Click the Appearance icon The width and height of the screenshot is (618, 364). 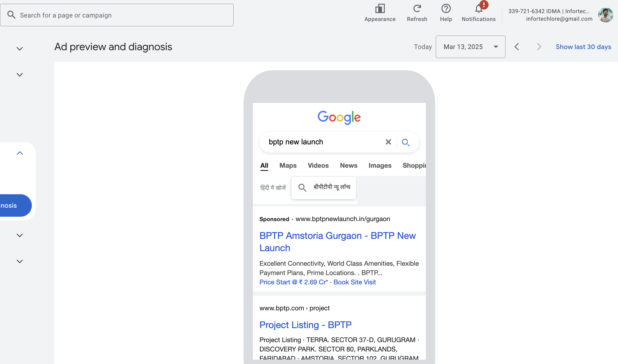380,9
